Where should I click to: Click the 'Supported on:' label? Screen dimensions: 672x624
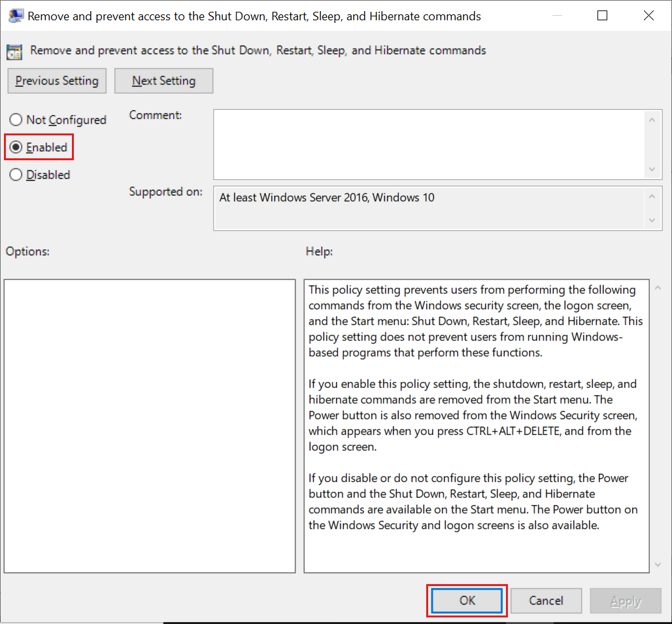click(x=166, y=192)
